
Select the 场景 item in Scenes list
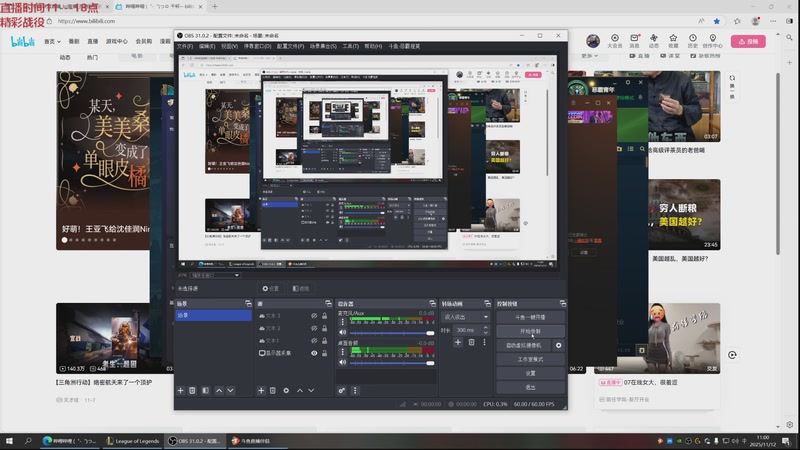click(213, 316)
